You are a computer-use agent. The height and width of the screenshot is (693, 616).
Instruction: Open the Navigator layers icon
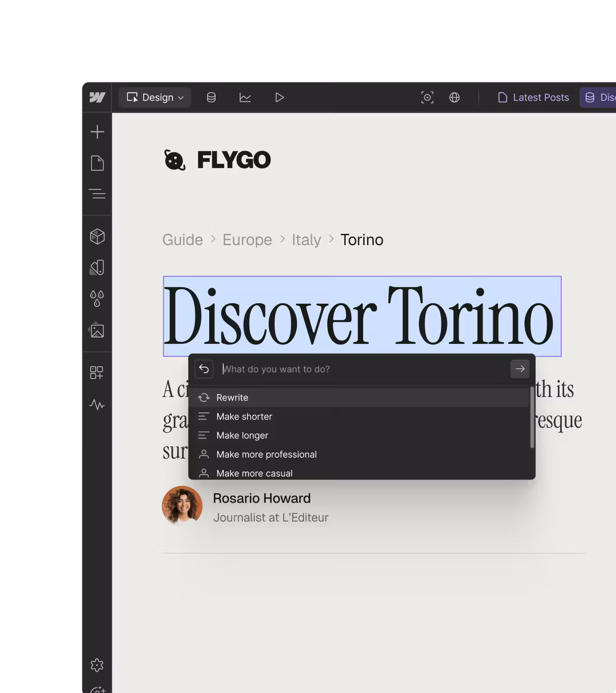click(x=97, y=194)
